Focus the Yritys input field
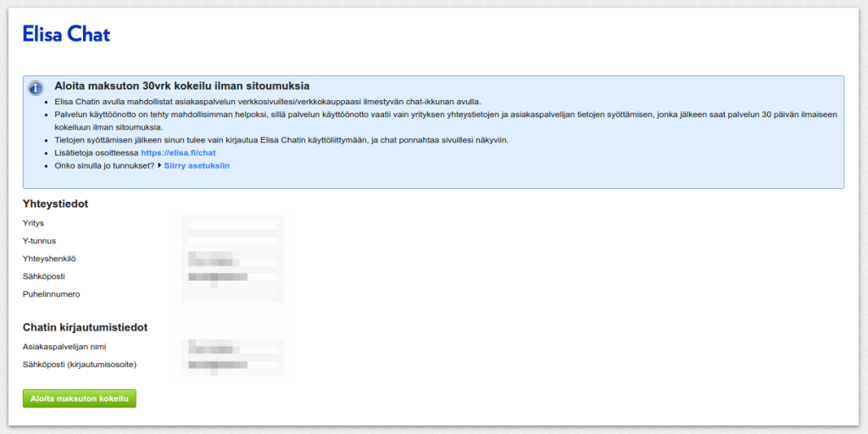This screenshot has height=434, width=868. tap(232, 225)
